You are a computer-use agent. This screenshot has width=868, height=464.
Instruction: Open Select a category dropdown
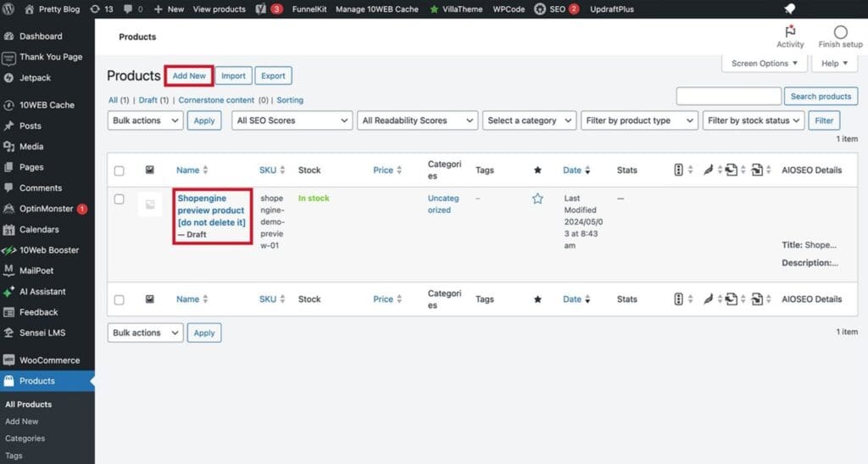[529, 120]
